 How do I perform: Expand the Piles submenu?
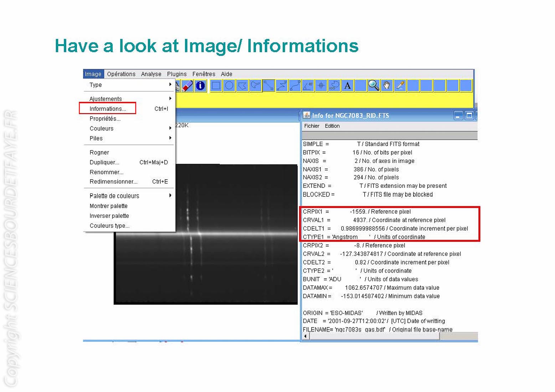(129, 138)
